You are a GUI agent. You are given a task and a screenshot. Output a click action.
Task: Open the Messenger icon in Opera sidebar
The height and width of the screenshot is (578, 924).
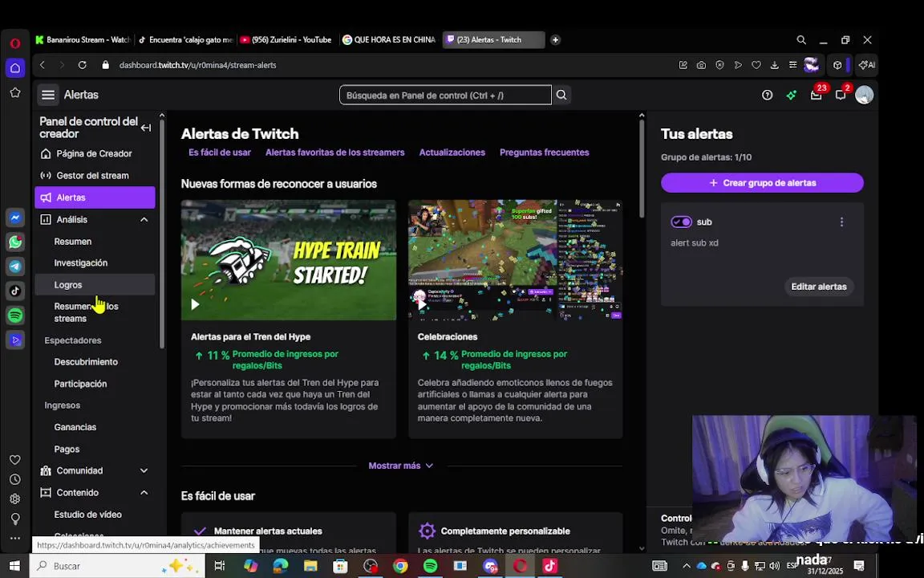point(15,218)
